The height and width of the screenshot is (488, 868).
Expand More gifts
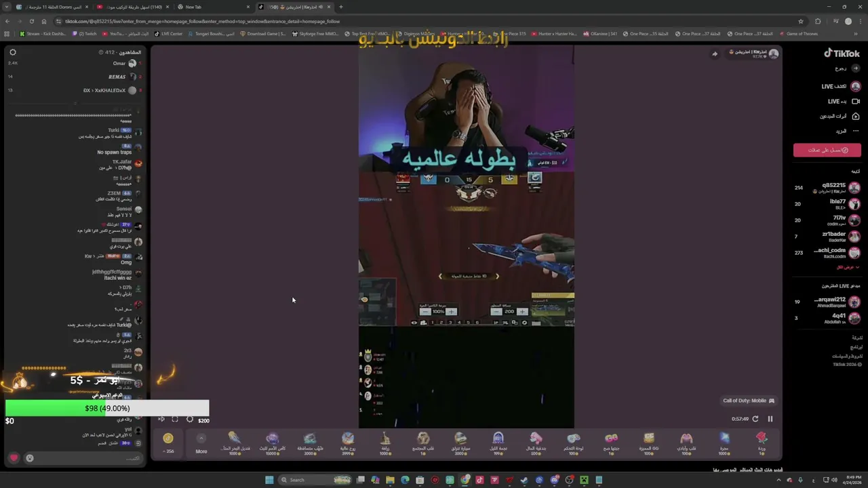pos(201,443)
